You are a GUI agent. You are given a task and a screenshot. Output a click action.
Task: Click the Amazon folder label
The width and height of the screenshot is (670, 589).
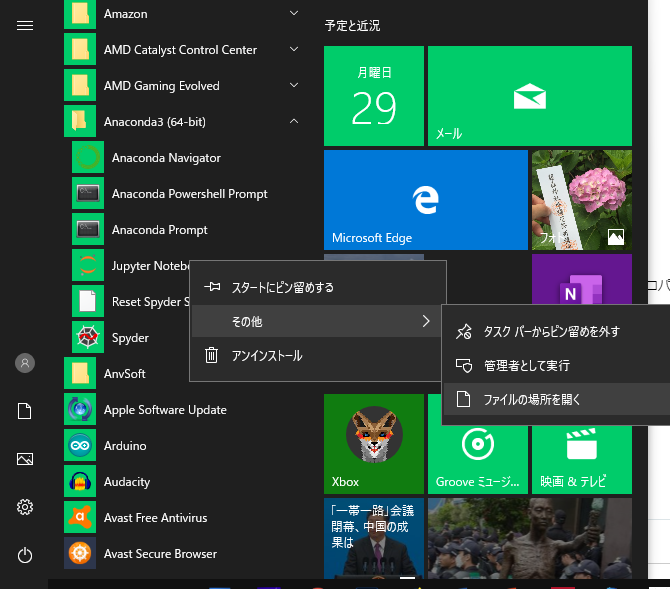tap(126, 14)
